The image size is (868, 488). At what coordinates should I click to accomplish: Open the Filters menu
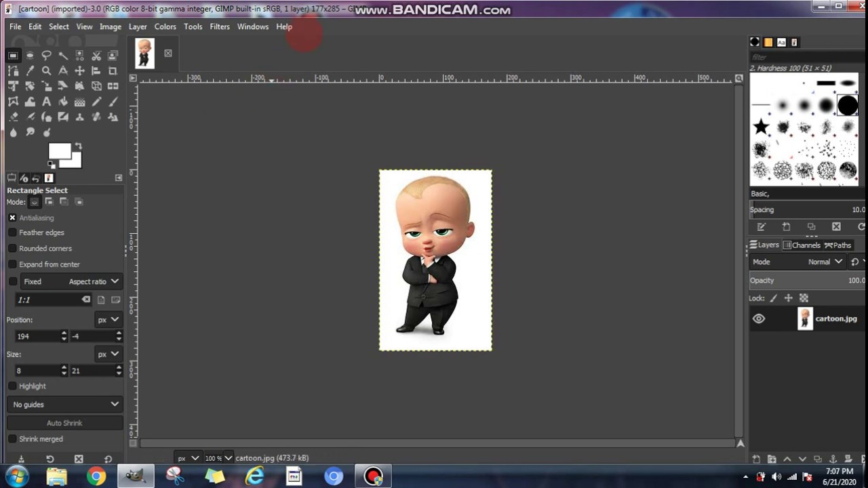point(220,26)
